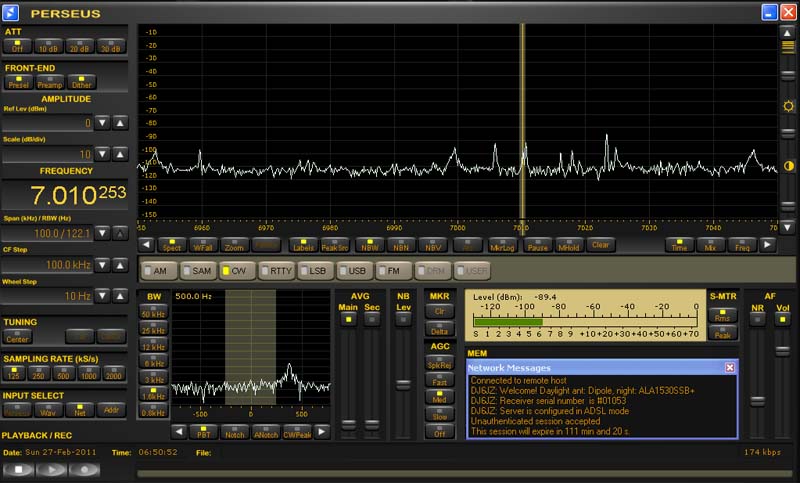Adjust the Vol slider handle

(782, 351)
